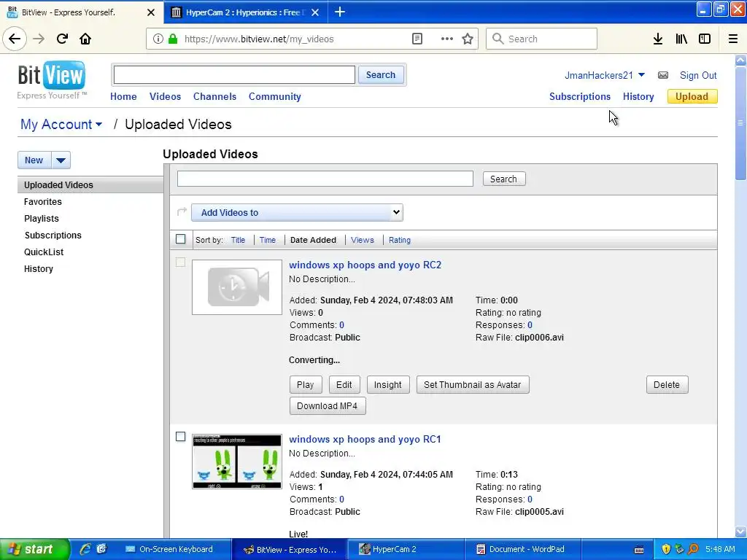Viewport: 747px width, 560px height.
Task: Open the BitView inbox envelope icon
Action: coord(662,75)
